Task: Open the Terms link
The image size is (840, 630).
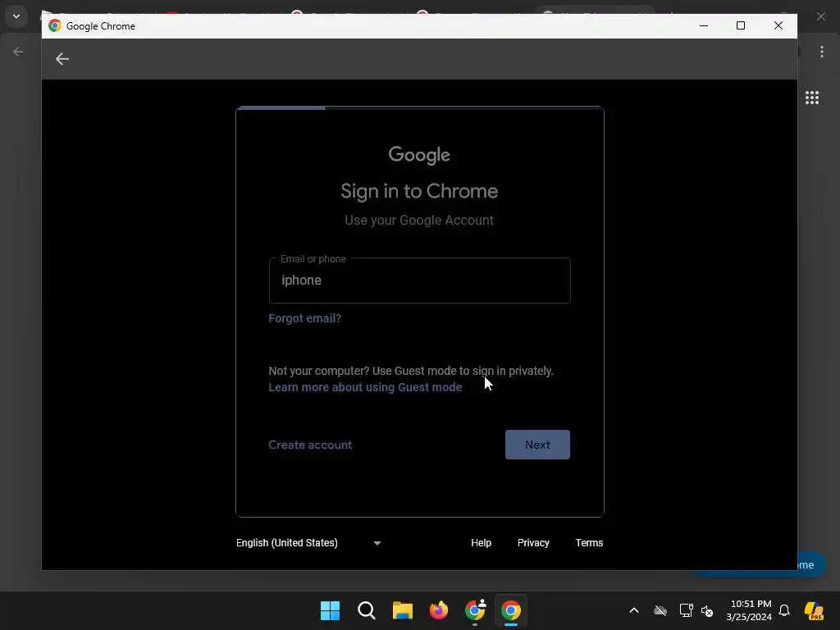Action: (x=589, y=543)
